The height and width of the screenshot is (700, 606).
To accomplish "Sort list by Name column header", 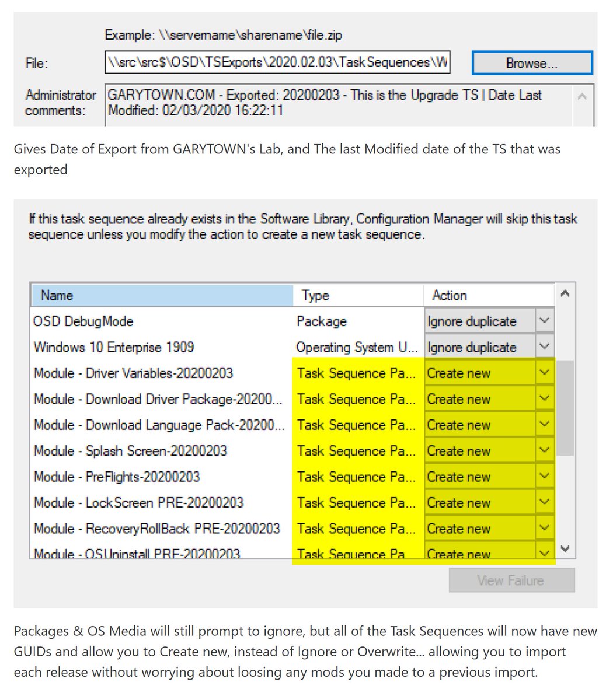I will tap(162, 295).
